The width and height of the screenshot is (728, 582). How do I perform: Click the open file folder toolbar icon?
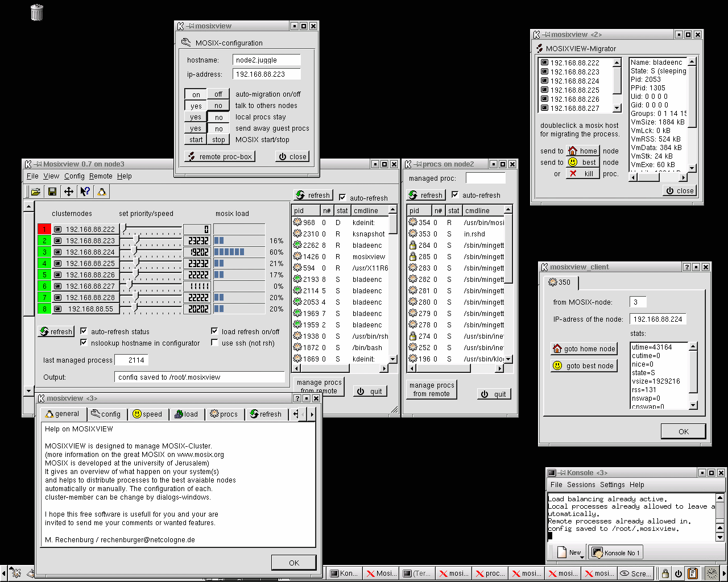coord(35,192)
